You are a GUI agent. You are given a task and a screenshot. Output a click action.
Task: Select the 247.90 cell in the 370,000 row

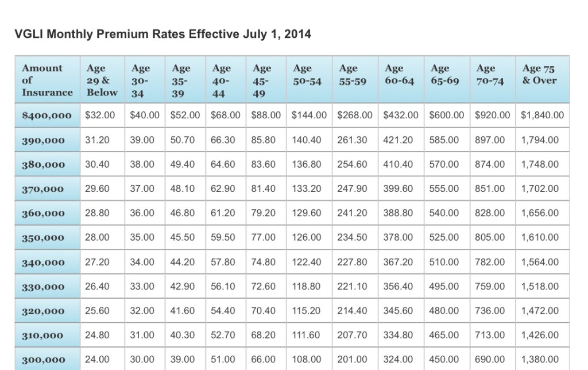[353, 188]
